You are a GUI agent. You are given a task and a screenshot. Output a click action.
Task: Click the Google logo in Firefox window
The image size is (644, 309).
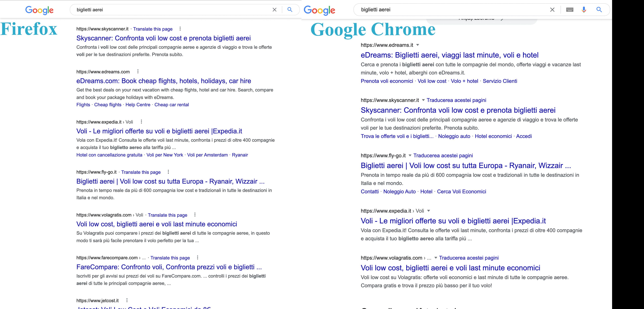(39, 10)
